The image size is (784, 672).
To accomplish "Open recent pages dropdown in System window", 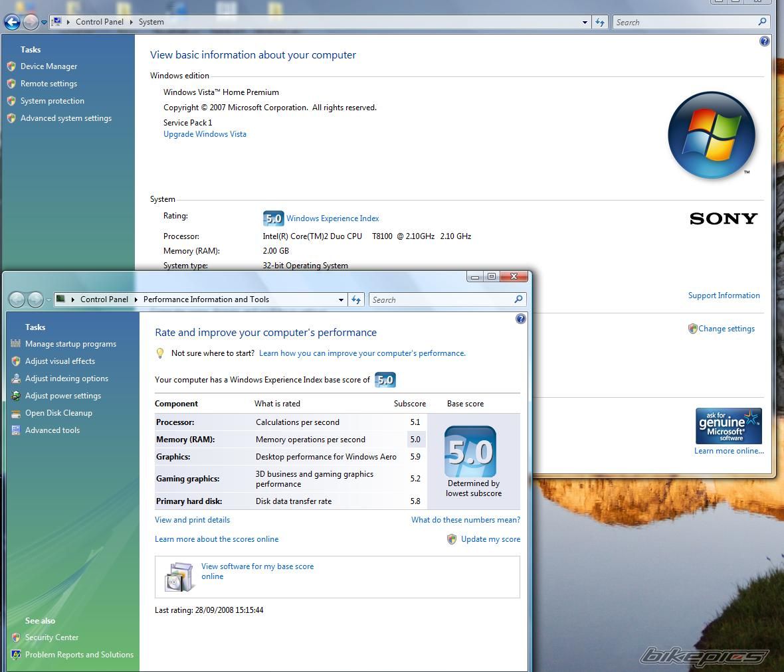I will tap(44, 22).
